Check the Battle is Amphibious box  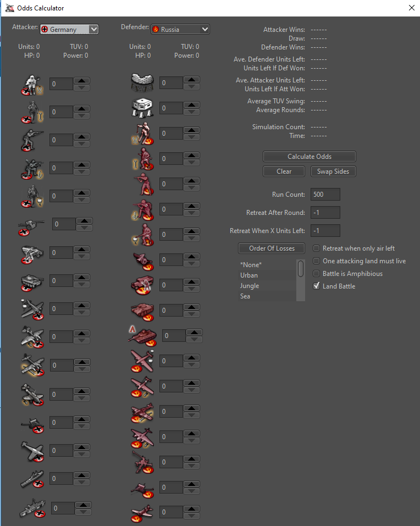pos(316,273)
